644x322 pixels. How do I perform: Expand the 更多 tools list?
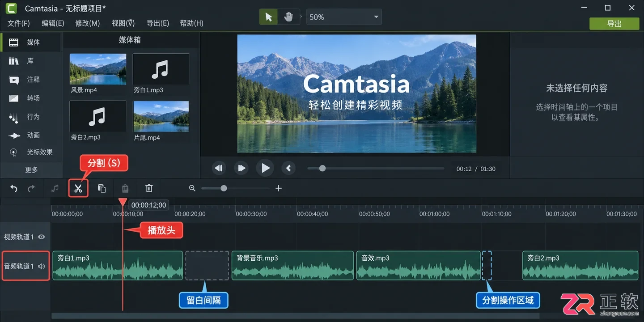31,170
